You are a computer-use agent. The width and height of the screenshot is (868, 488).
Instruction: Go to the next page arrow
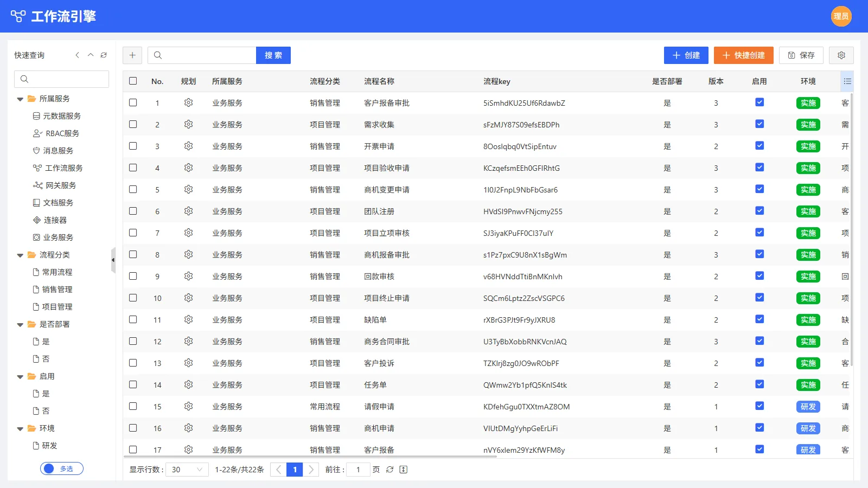click(x=311, y=470)
